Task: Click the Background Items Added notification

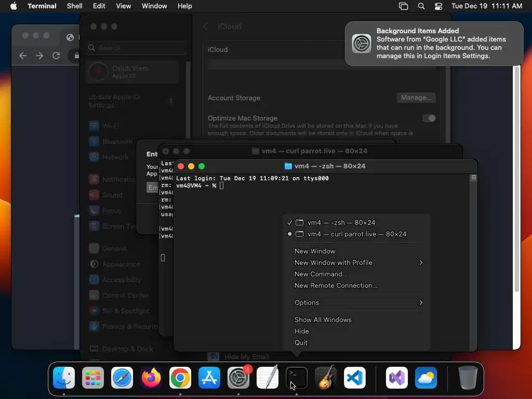Action: tap(434, 44)
